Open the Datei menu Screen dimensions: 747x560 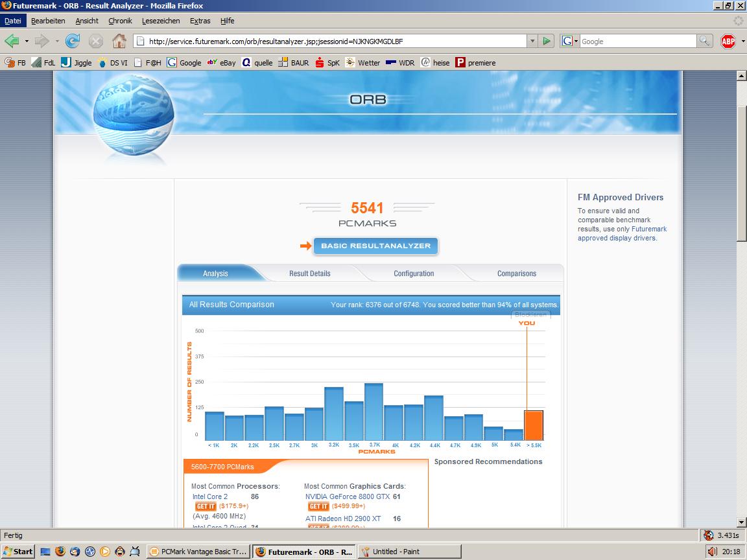click(x=13, y=21)
